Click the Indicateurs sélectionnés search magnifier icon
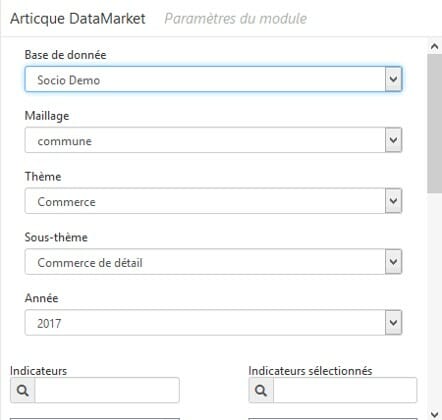This screenshot has height=420, width=442. tap(261, 390)
